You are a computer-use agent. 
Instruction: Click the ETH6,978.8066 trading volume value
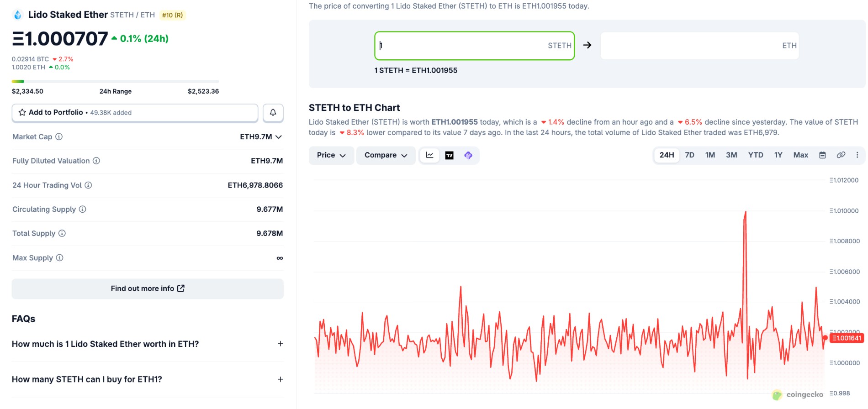point(255,185)
